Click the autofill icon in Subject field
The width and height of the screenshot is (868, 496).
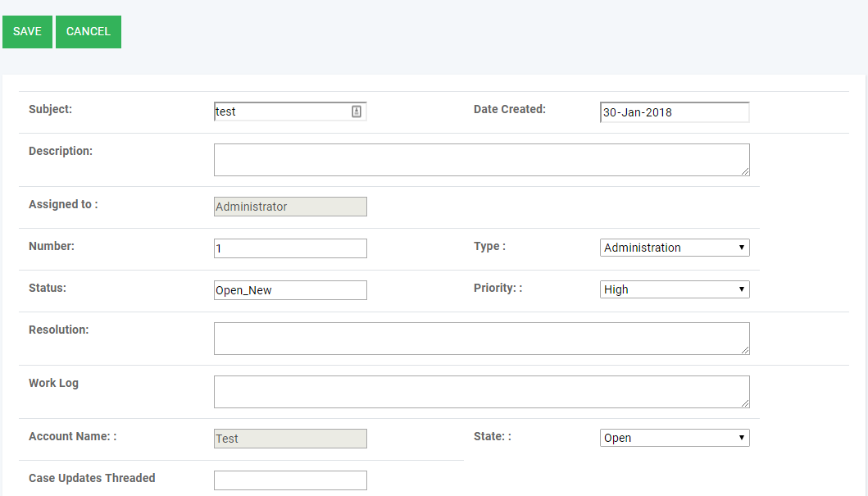point(357,111)
